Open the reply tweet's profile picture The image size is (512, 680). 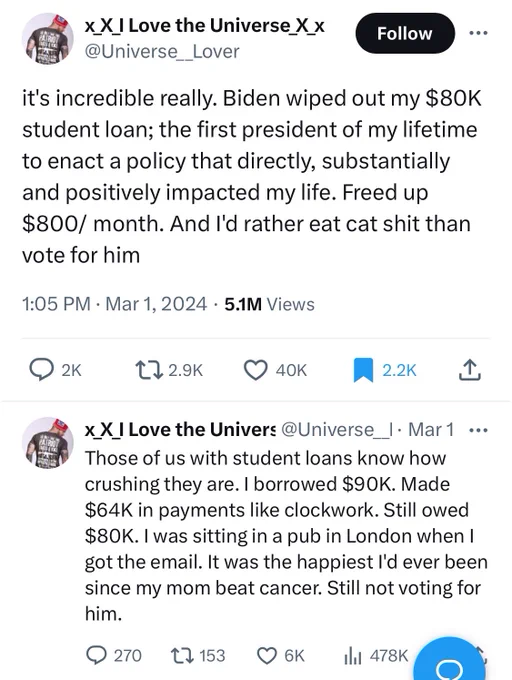[x=48, y=443]
